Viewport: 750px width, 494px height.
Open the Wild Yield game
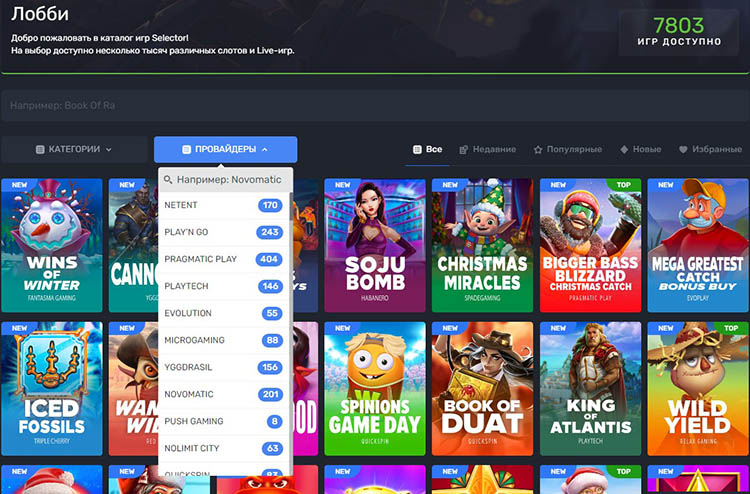(698, 389)
